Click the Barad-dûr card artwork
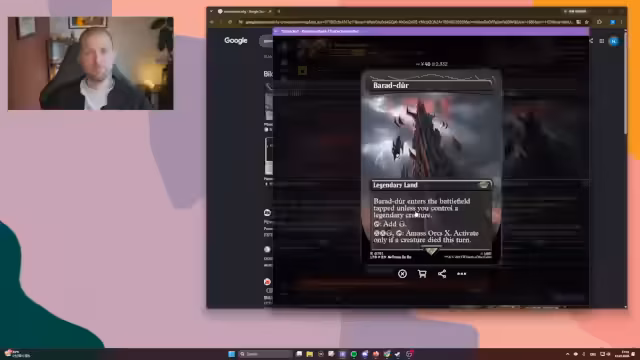The height and width of the screenshot is (360, 640). [431, 136]
